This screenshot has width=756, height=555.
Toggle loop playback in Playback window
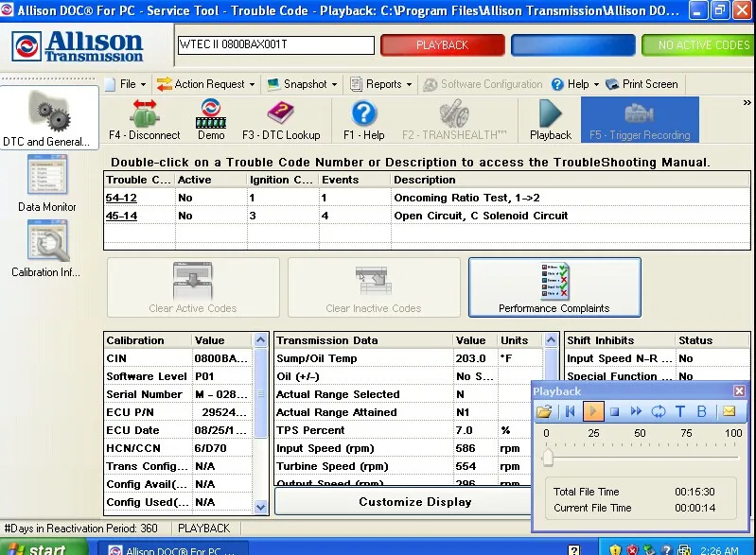click(658, 411)
